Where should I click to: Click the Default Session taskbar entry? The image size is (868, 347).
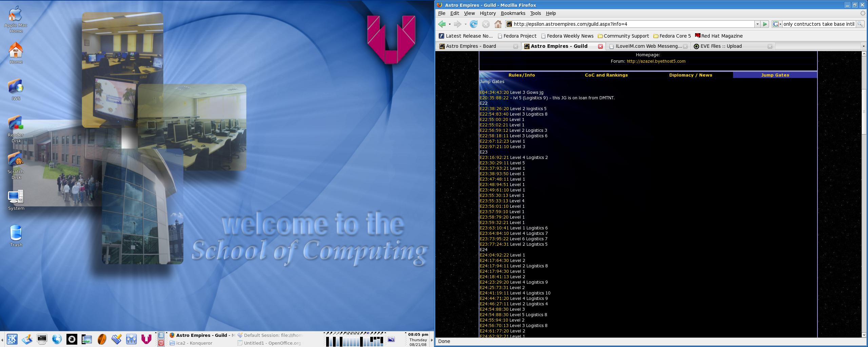click(270, 335)
